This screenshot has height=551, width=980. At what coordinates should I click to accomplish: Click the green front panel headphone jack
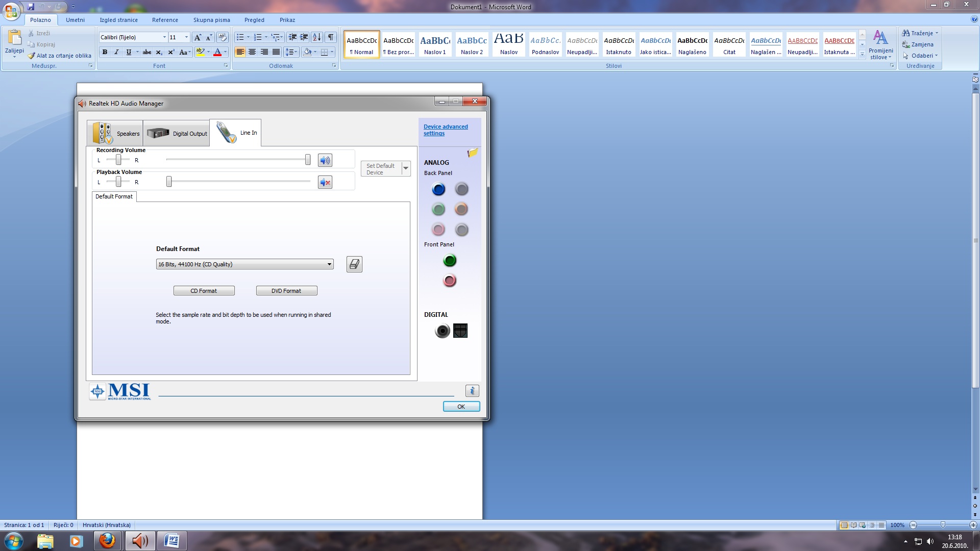pyautogui.click(x=449, y=261)
